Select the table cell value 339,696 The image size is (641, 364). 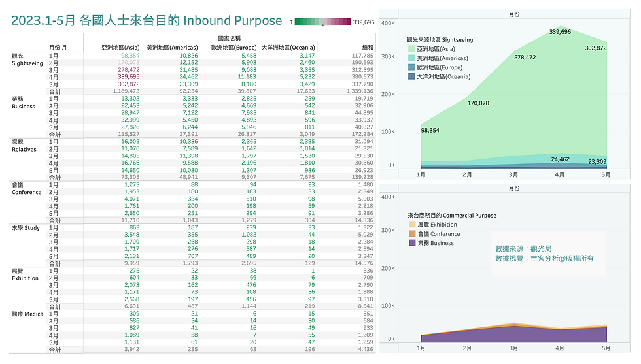(x=129, y=77)
